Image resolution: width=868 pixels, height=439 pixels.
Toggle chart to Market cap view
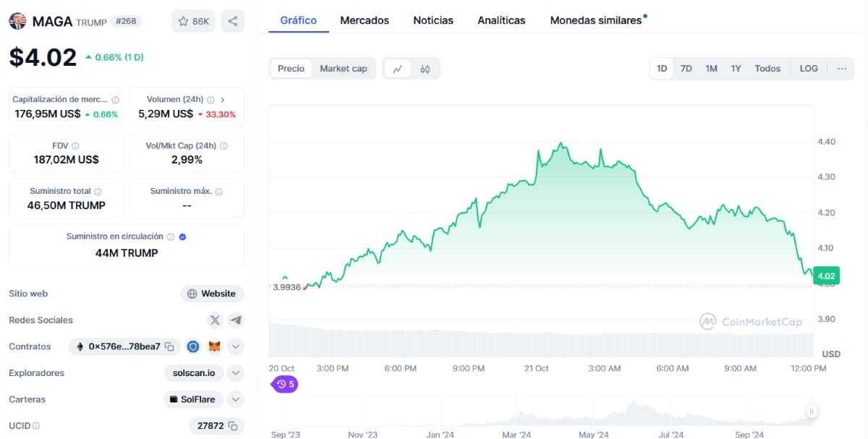point(343,69)
